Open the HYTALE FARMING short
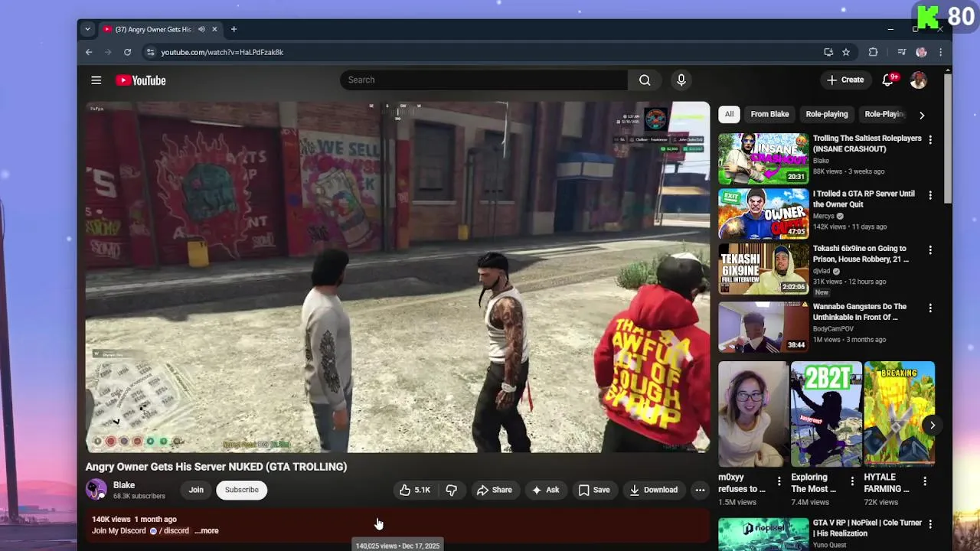This screenshot has width=980, height=551. click(899, 414)
